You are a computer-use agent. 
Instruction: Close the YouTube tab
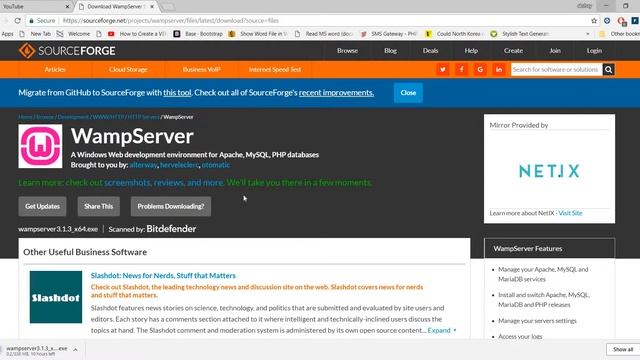pos(67,7)
